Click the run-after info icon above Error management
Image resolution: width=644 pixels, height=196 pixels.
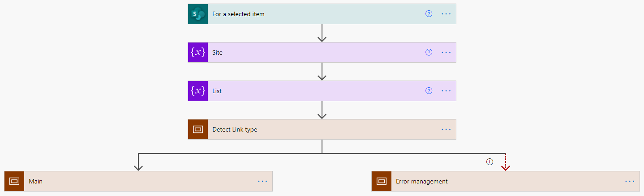(489, 162)
